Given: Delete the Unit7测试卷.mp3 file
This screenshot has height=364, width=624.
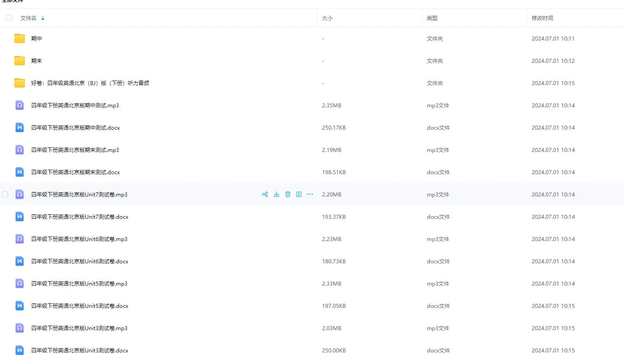Looking at the screenshot, I should click(x=288, y=194).
